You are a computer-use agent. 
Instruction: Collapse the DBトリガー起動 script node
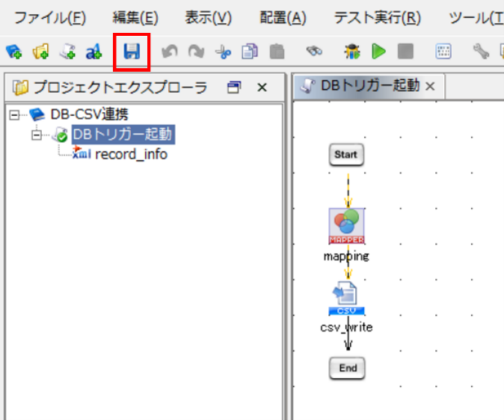37,135
